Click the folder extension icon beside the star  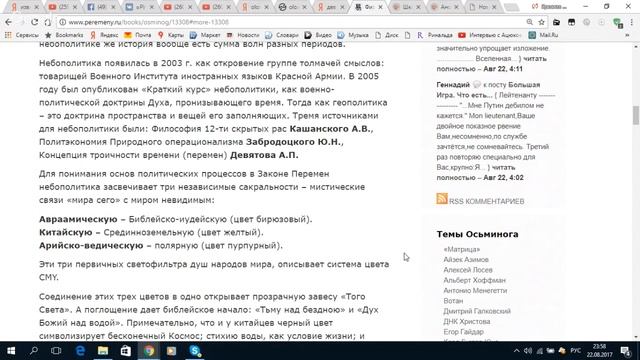click(x=556, y=22)
